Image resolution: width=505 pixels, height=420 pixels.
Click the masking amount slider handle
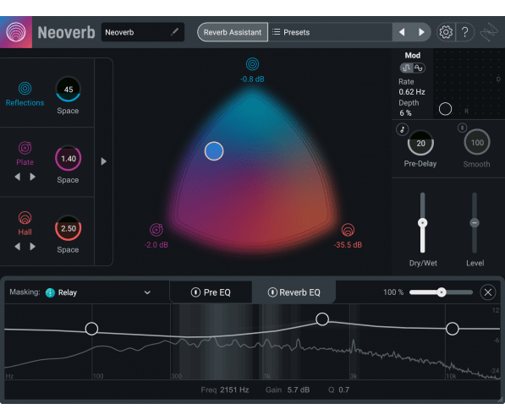click(442, 292)
